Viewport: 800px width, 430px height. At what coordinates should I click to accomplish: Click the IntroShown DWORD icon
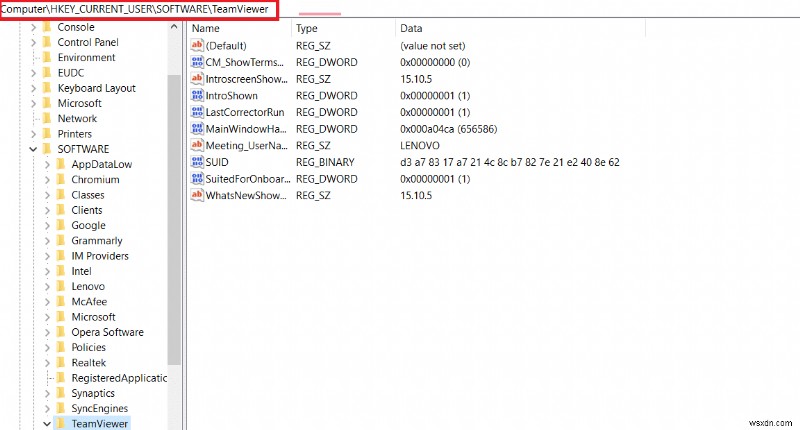point(197,95)
